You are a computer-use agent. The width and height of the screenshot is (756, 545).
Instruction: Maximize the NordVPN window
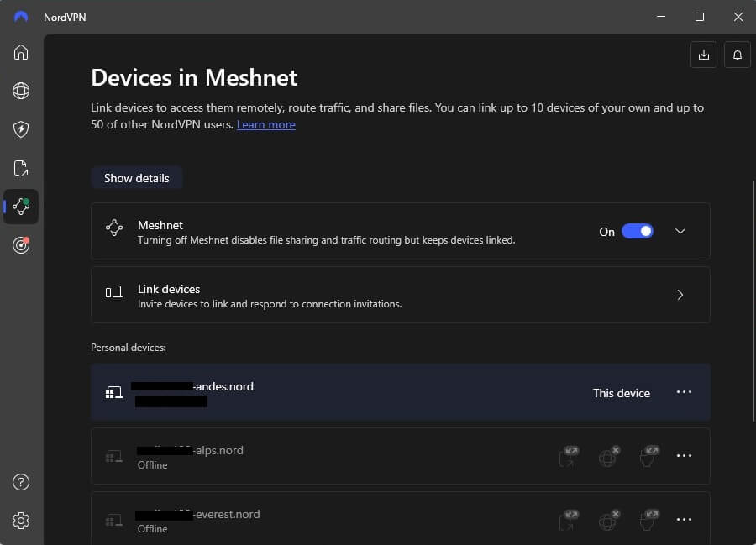[x=700, y=17]
